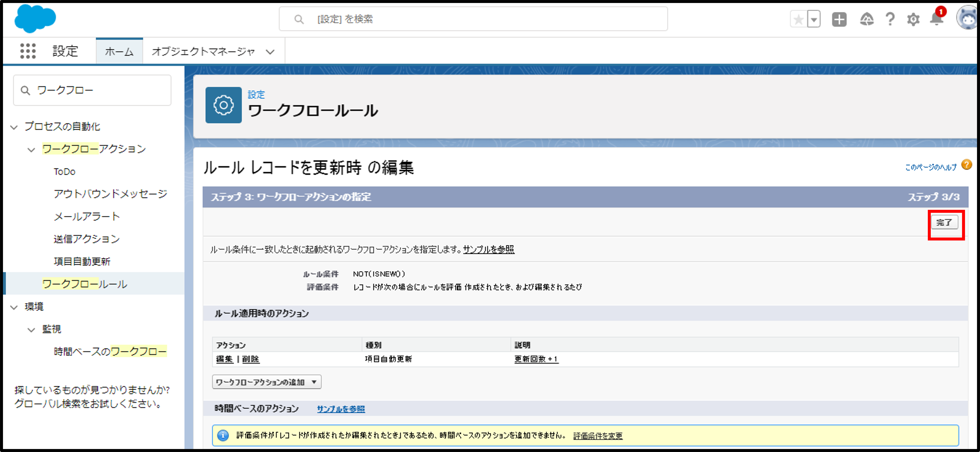Collapse the ワークフローアクション tree node

point(31,150)
